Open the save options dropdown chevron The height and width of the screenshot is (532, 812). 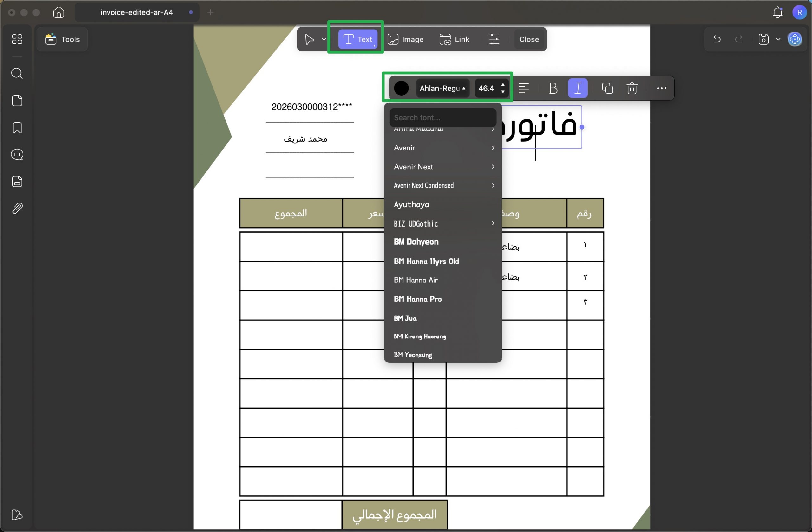click(778, 39)
